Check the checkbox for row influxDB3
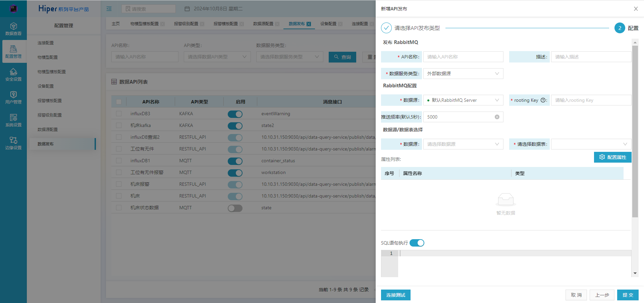This screenshot has height=303, width=644. point(119,114)
